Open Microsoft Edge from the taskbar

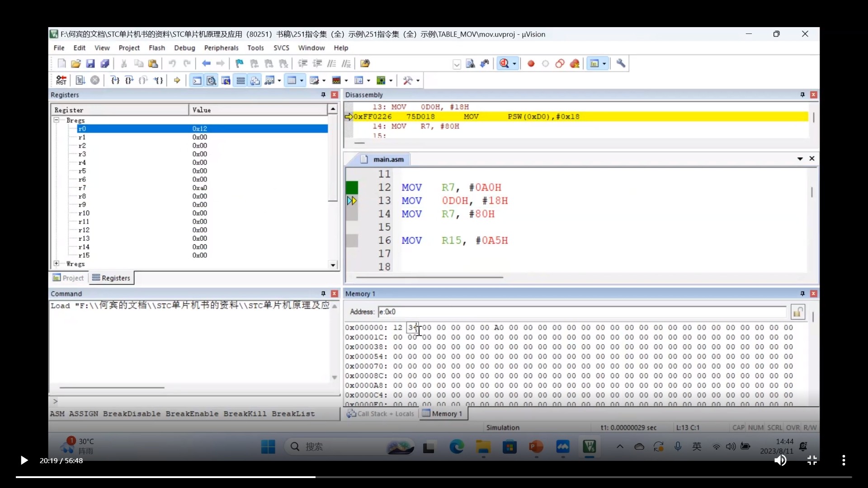[457, 447]
